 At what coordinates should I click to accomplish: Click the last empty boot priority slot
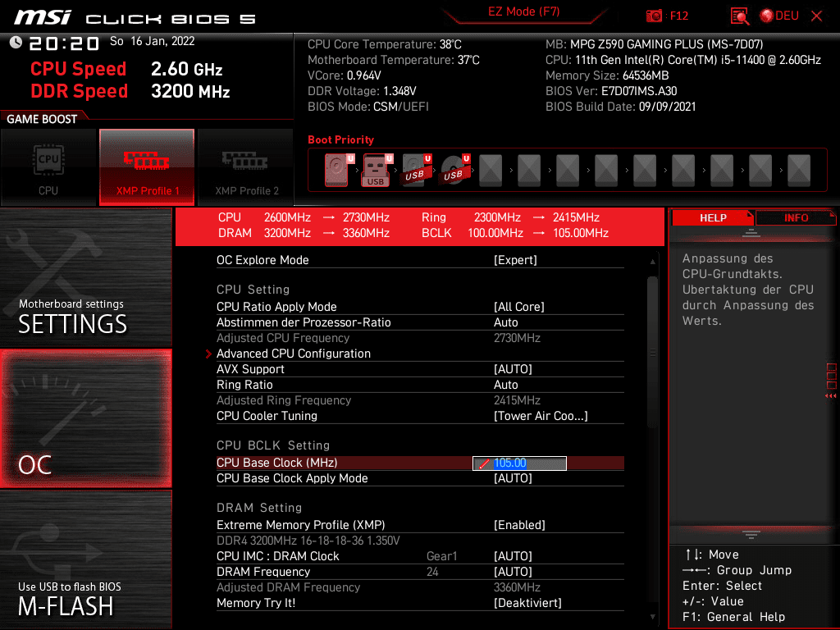point(799,171)
